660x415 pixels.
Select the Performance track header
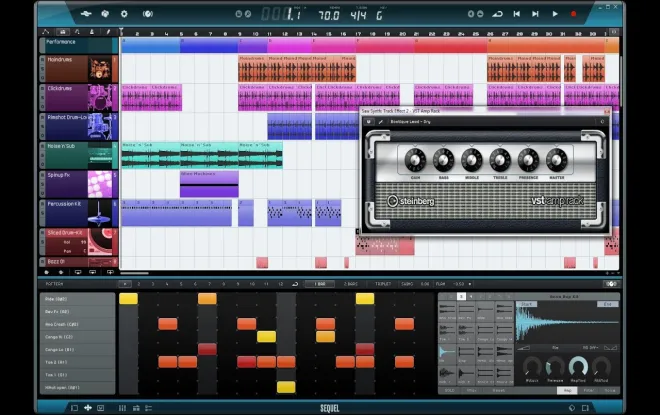(78, 45)
